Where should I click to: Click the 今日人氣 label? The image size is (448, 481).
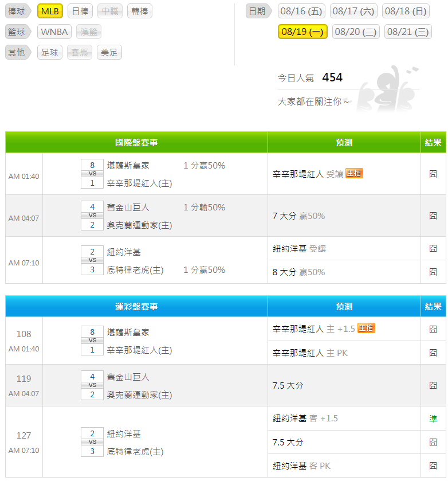296,78
